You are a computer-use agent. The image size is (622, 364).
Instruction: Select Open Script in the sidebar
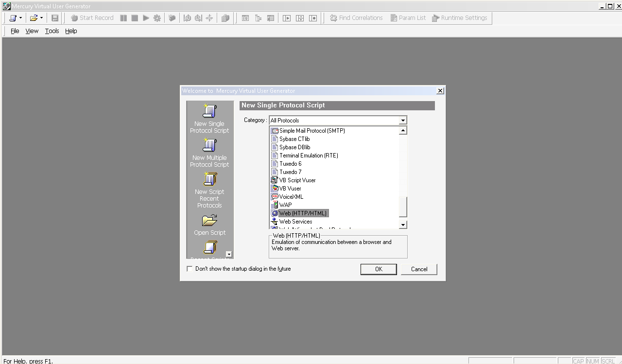209,225
